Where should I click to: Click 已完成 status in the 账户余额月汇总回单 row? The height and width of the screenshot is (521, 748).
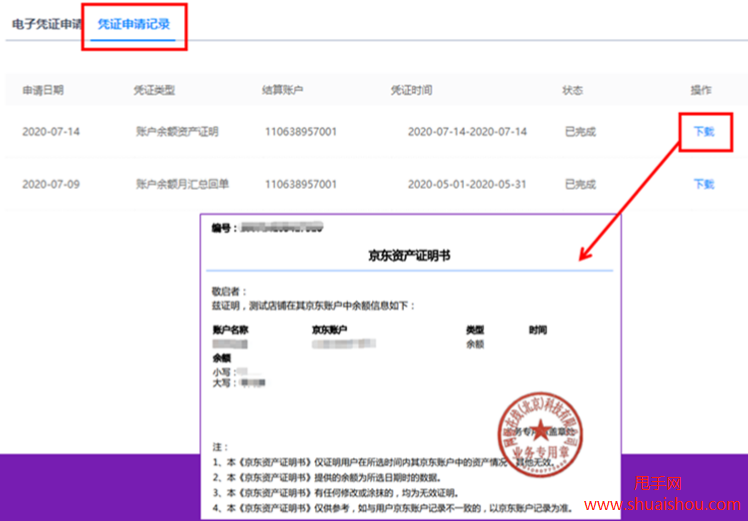tap(580, 184)
